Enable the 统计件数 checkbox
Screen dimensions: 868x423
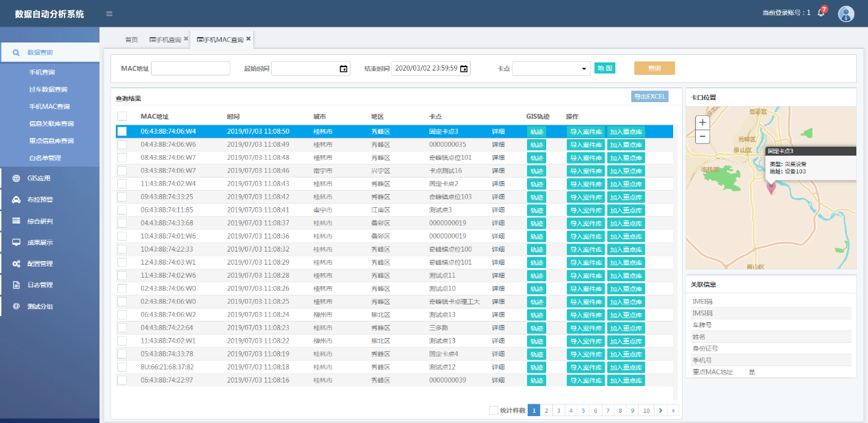pyautogui.click(x=493, y=411)
